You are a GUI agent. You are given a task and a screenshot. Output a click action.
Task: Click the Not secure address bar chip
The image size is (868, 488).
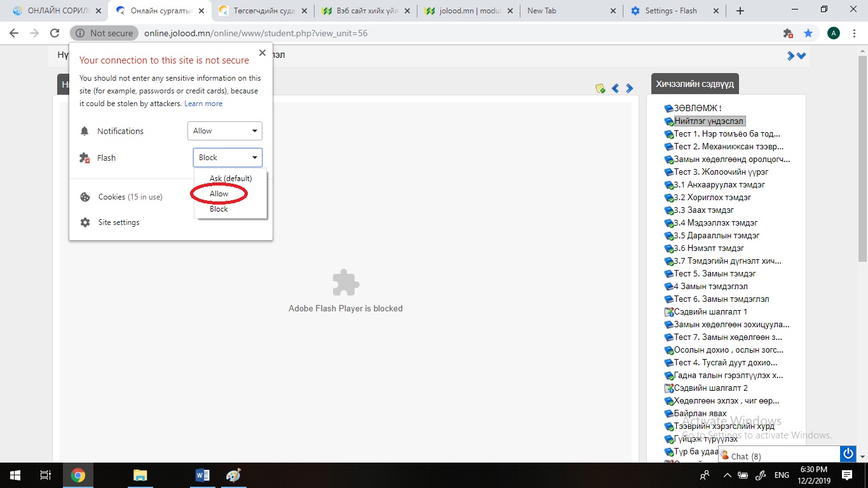104,33
